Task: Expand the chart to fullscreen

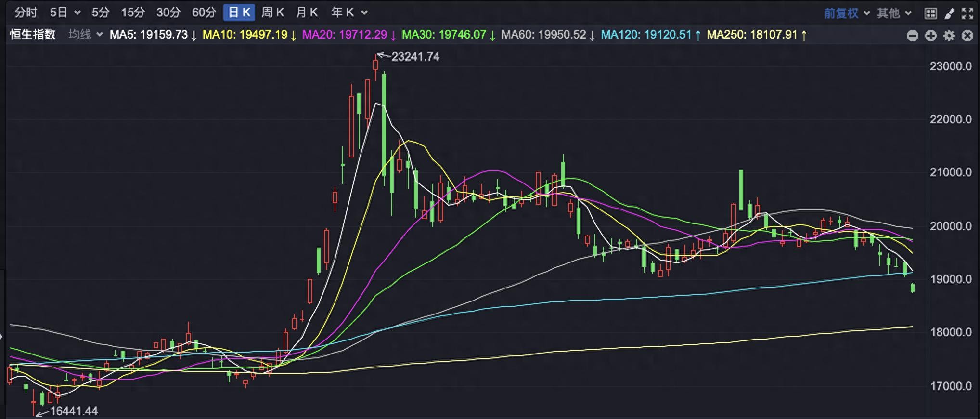Action: click(x=967, y=13)
